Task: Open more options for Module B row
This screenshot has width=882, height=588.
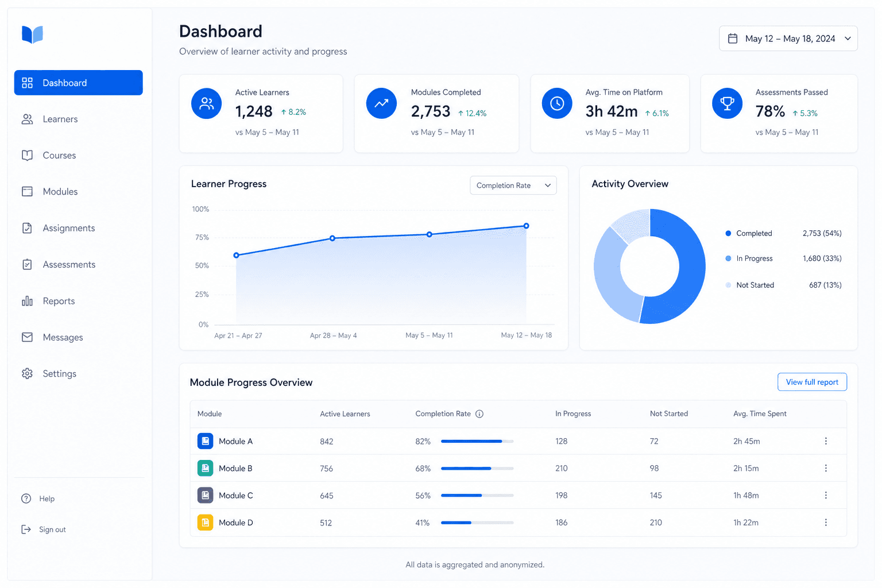Action: pos(826,468)
